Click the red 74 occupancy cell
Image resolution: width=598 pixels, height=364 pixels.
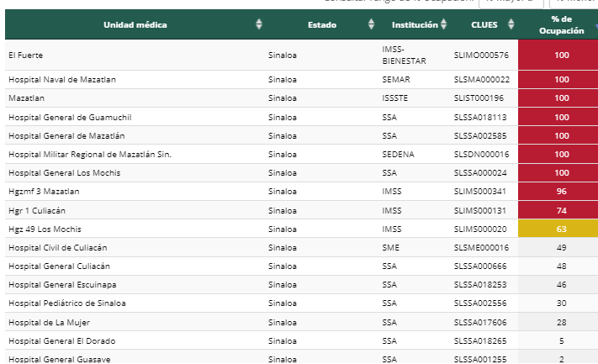561,210
